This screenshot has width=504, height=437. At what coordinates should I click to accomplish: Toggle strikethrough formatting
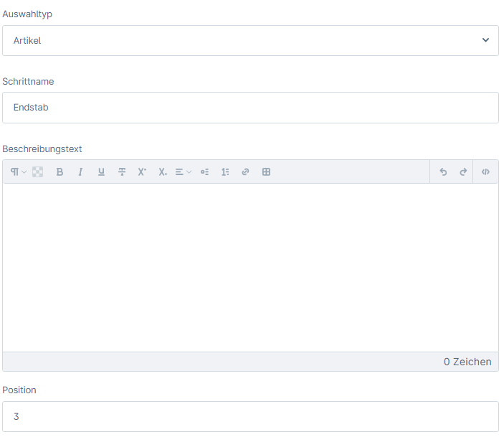coord(122,171)
